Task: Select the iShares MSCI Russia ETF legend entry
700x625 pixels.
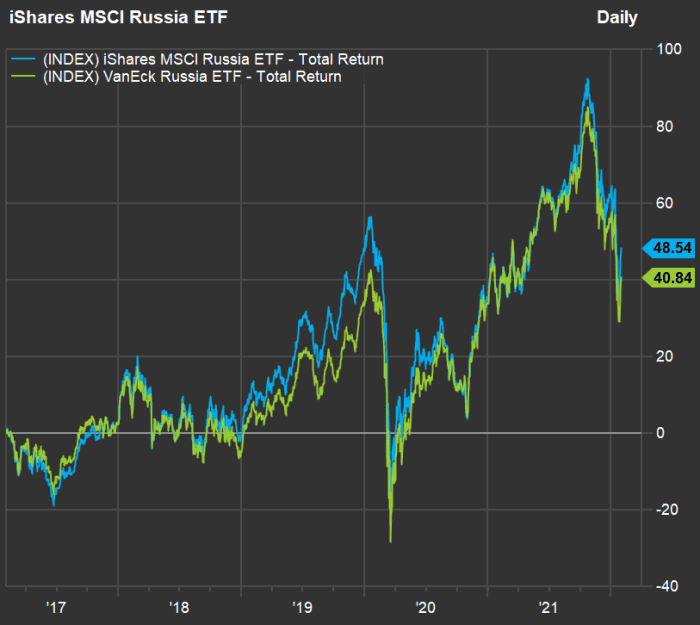Action: click(212, 60)
